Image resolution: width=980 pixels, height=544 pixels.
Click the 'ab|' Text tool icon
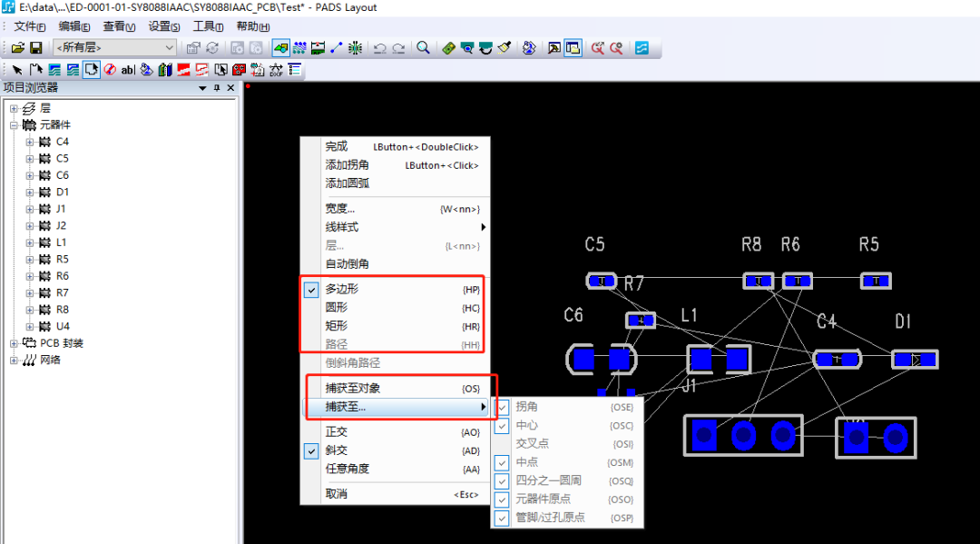127,70
